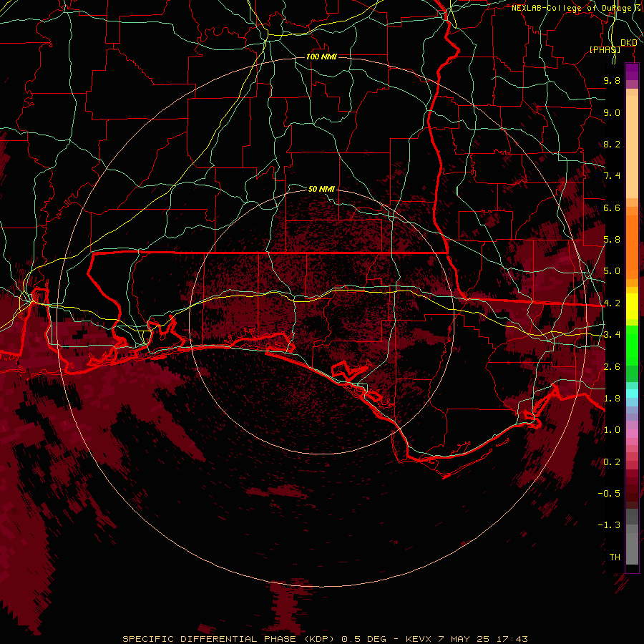This screenshot has width=644, height=644.
Task: Click the 8.2 value on the color scale
Action: [612, 144]
